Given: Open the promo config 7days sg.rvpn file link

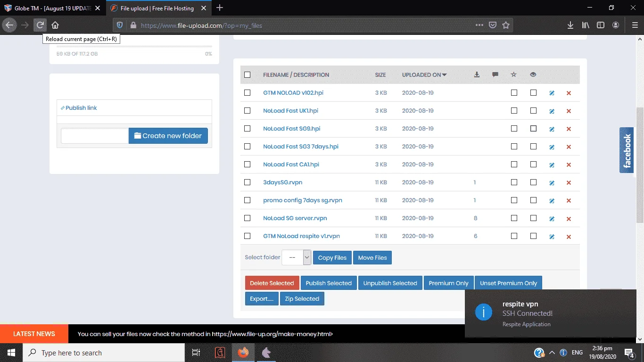Looking at the screenshot, I should 303,200.
